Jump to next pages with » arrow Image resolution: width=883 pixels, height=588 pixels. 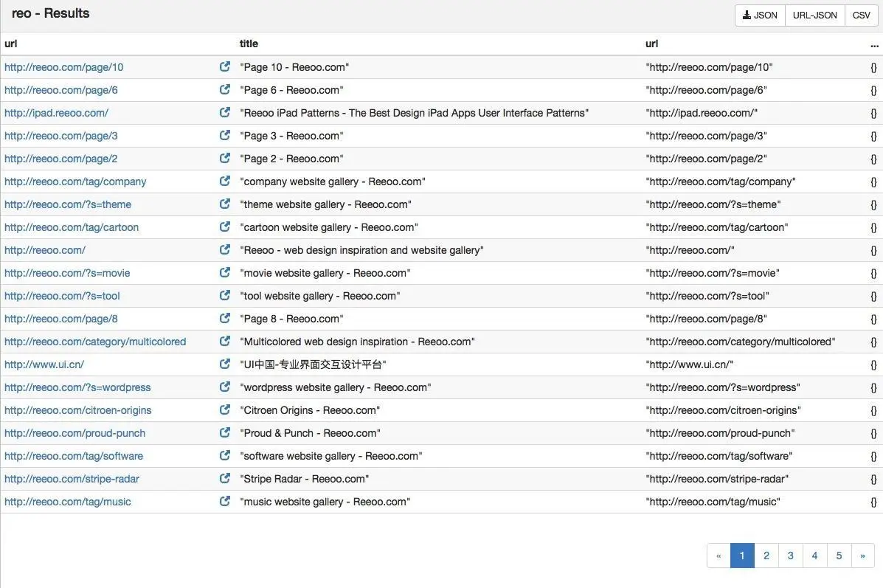pyautogui.click(x=863, y=556)
